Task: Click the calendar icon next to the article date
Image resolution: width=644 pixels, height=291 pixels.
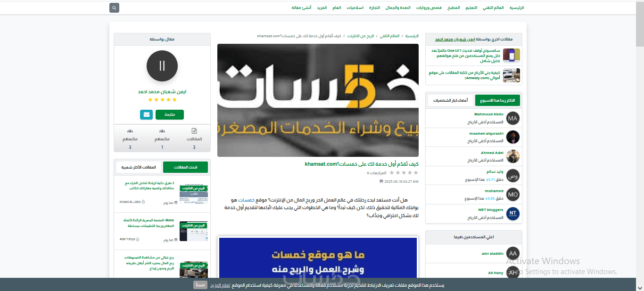Action: click(x=381, y=181)
